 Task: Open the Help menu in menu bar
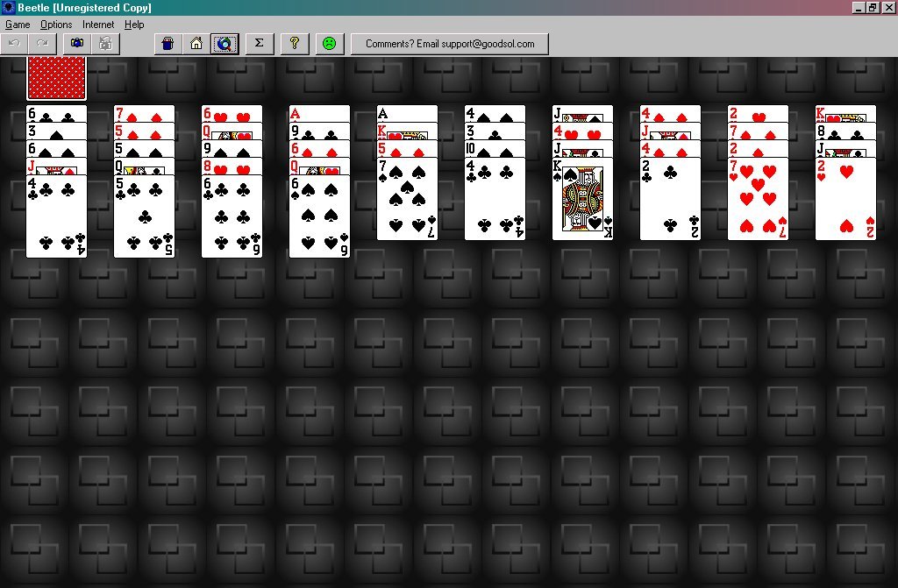(x=134, y=25)
